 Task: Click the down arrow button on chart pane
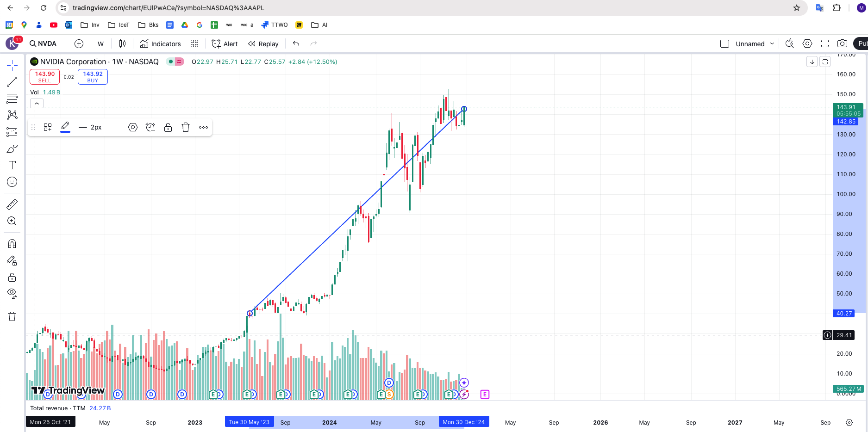(x=812, y=62)
